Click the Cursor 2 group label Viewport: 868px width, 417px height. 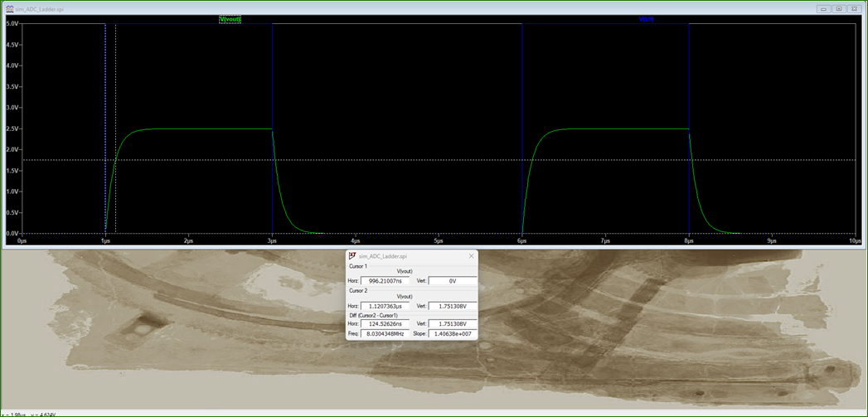tap(357, 290)
